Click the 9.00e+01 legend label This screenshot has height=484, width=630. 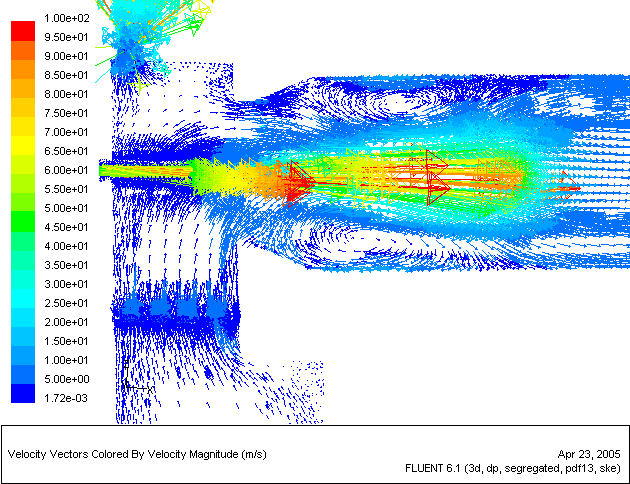coord(66,56)
